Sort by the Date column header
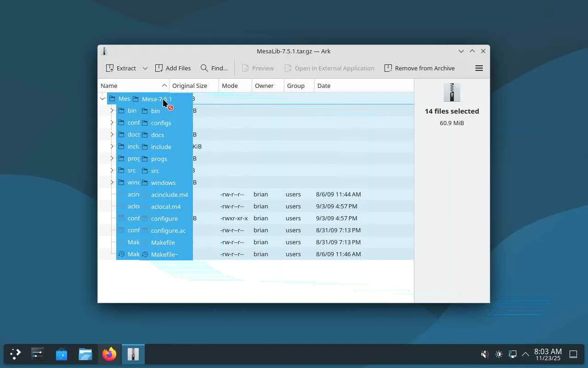The image size is (588, 368). pyautogui.click(x=364, y=86)
